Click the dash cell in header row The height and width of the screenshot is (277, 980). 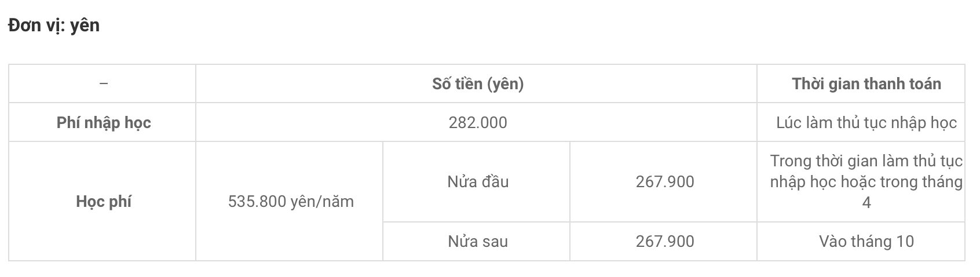click(x=104, y=84)
